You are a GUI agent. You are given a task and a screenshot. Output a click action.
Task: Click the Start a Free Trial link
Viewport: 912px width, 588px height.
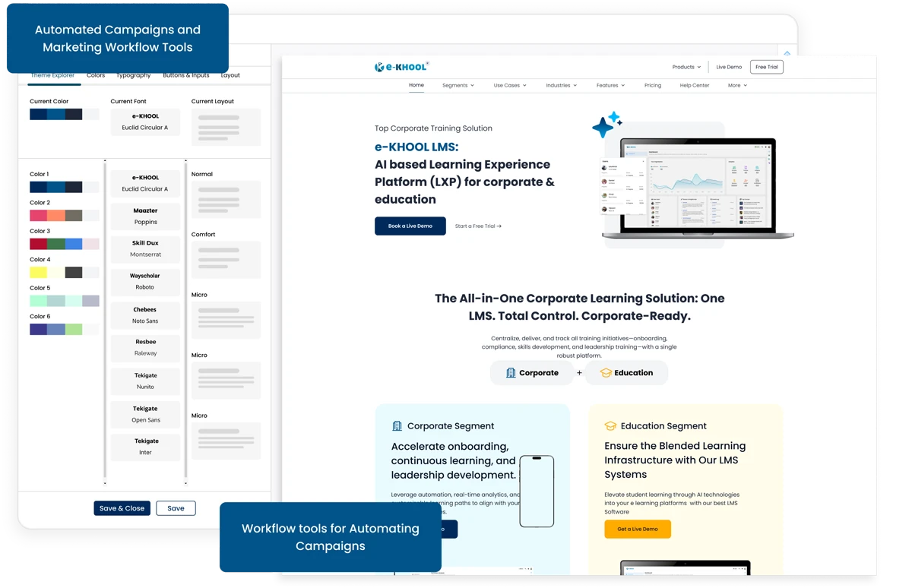(x=478, y=226)
